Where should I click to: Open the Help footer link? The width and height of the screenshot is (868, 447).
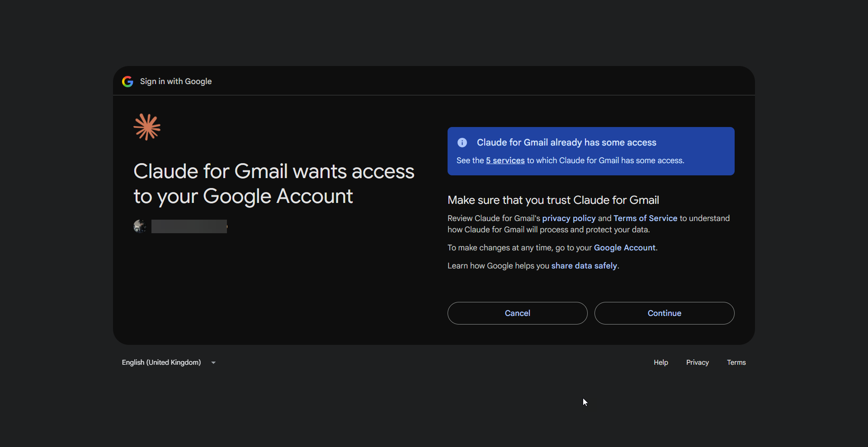coord(660,362)
